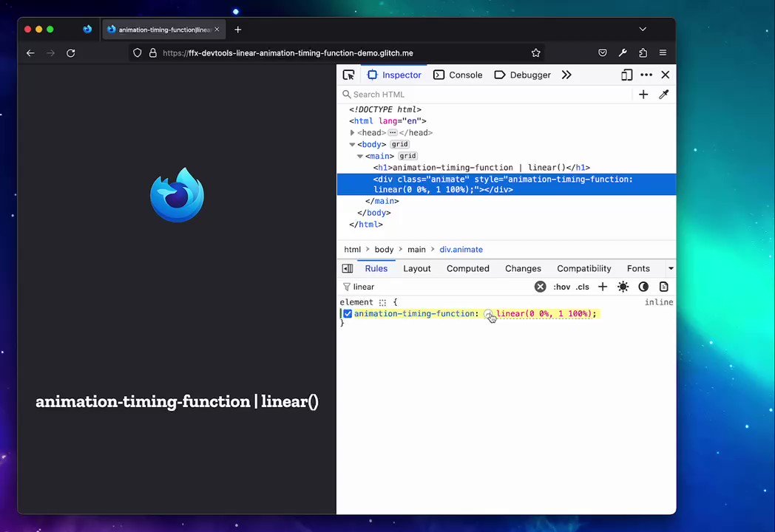Switch to the Console tab
The image size is (775, 532).
[458, 75]
